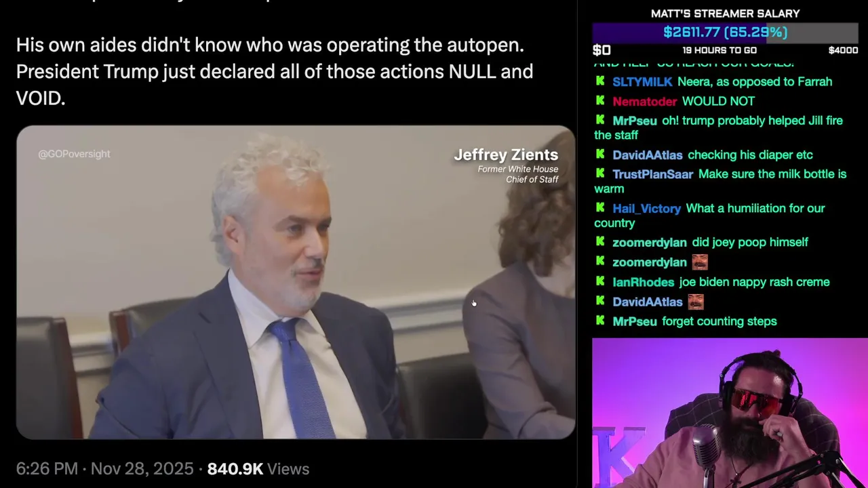Play the Jeffrey Zients video clip

(296, 282)
